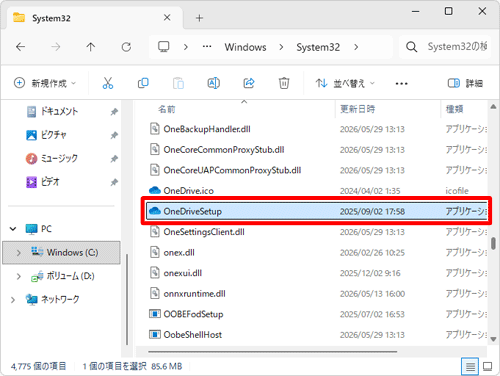This screenshot has height=376, width=500.
Task: Click date 2024/04/02 1:35 of OneDrive.ico
Action: tap(370, 191)
